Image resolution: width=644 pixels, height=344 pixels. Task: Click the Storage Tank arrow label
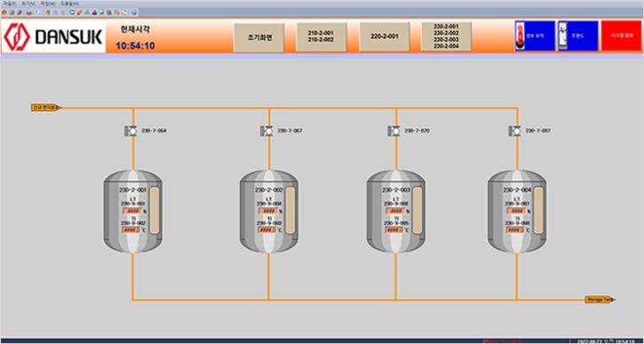pyautogui.click(x=600, y=300)
